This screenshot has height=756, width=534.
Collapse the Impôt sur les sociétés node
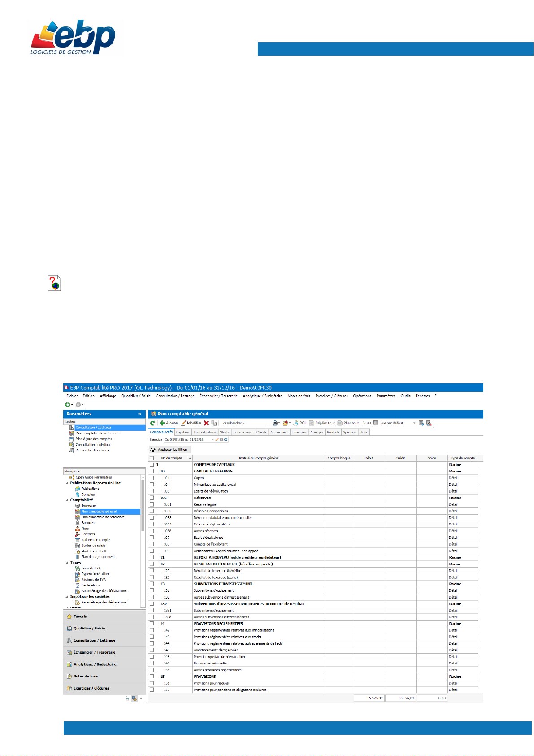[67, 597]
